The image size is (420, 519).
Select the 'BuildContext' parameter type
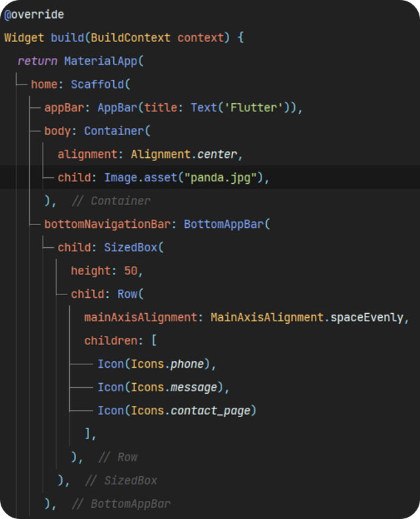tap(130, 38)
